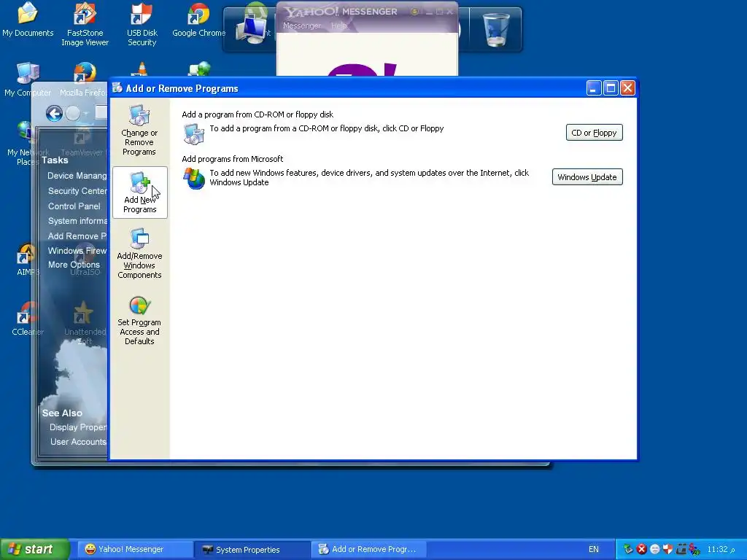
Task: Minimize the Add or Remove Programs window
Action: pos(594,88)
